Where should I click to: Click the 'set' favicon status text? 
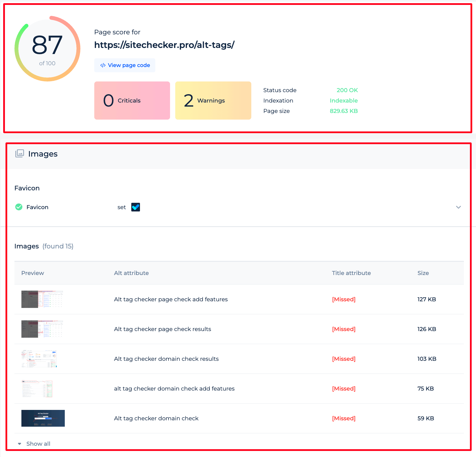(x=122, y=207)
